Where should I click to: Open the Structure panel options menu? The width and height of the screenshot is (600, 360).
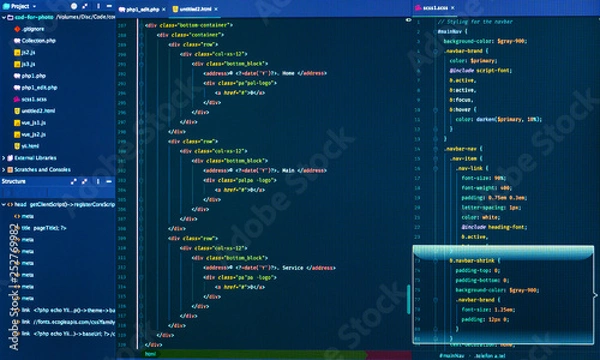click(x=98, y=181)
